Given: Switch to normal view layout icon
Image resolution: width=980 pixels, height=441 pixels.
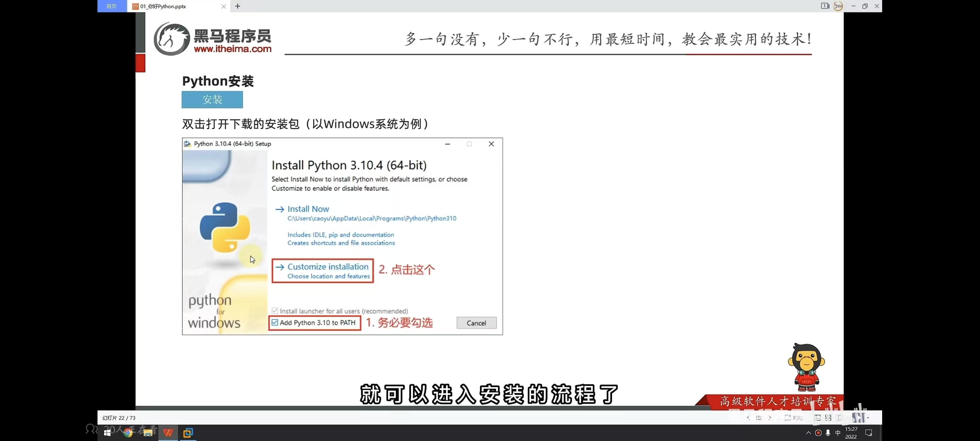Looking at the screenshot, I should point(817,417).
